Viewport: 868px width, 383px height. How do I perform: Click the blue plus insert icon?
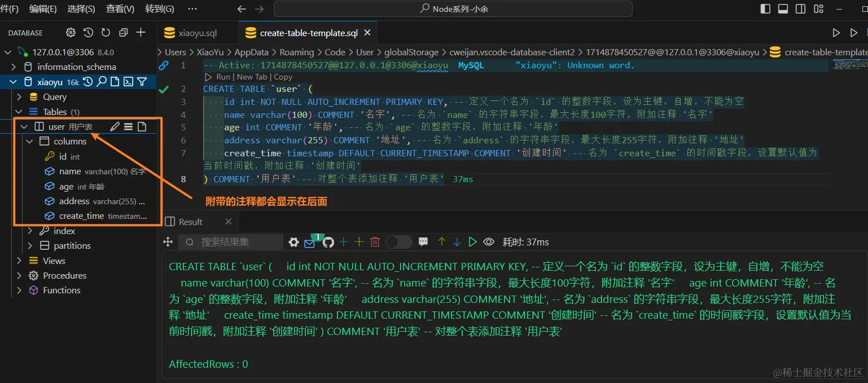point(343,241)
